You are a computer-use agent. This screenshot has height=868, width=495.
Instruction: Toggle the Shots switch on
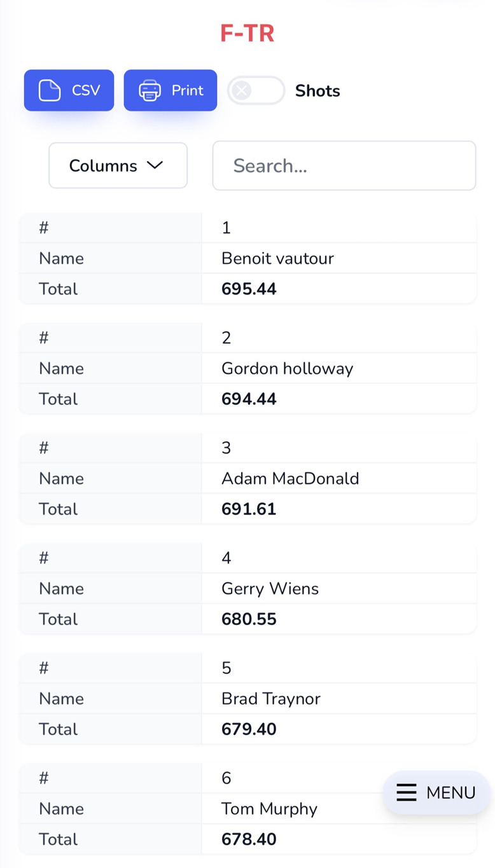[256, 90]
